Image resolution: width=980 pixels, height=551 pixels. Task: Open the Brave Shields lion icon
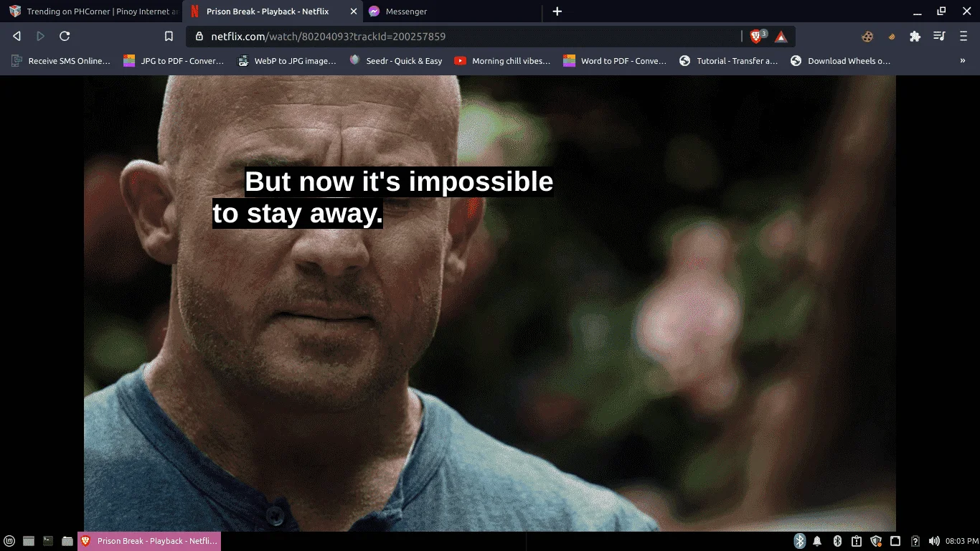(755, 37)
